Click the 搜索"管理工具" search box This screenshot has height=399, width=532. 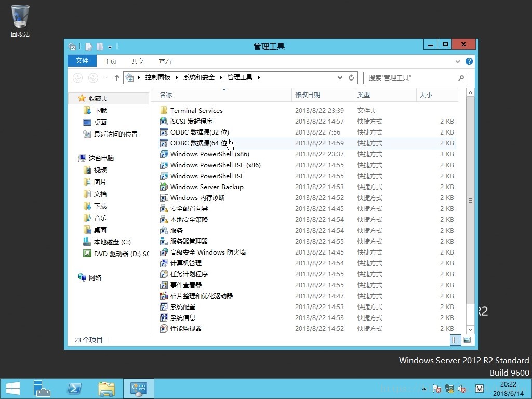pyautogui.click(x=416, y=78)
